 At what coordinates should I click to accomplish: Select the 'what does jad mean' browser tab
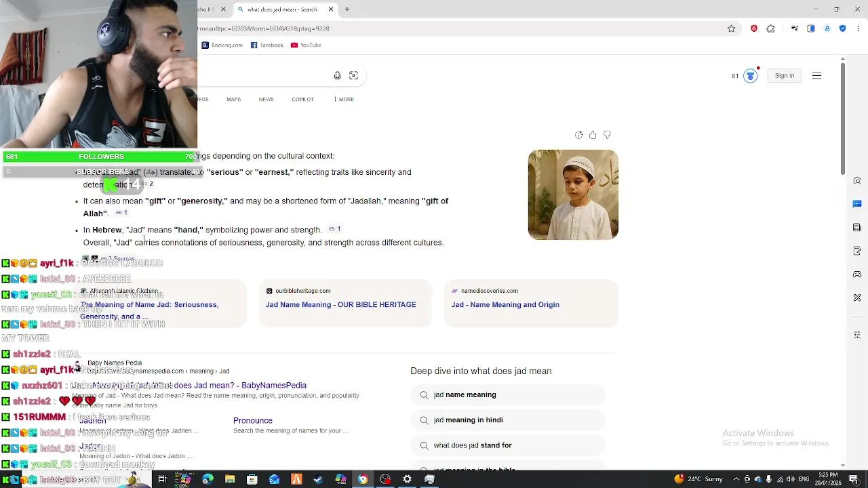pos(285,9)
